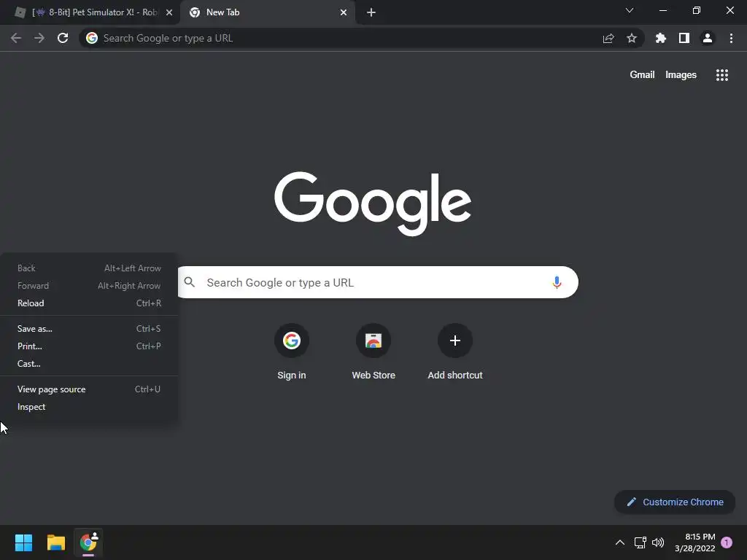Click the Customize Chrome button

tap(675, 502)
